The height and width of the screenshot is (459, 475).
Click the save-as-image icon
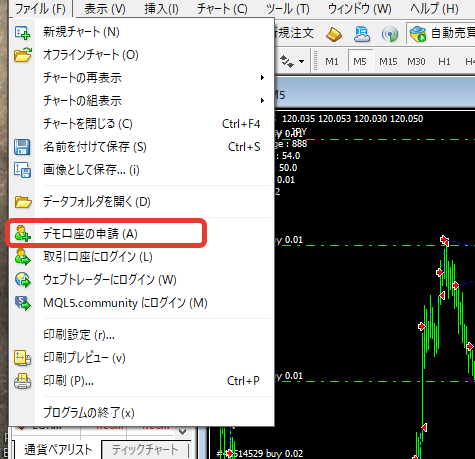click(x=22, y=170)
